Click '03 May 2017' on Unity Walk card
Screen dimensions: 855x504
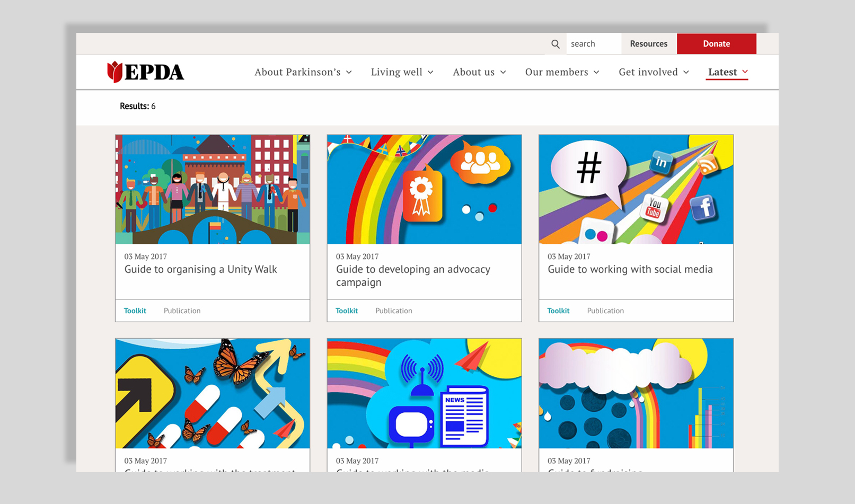(145, 257)
